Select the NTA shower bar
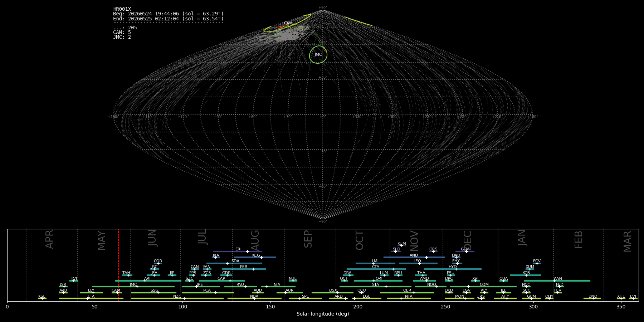 pos(409,298)
